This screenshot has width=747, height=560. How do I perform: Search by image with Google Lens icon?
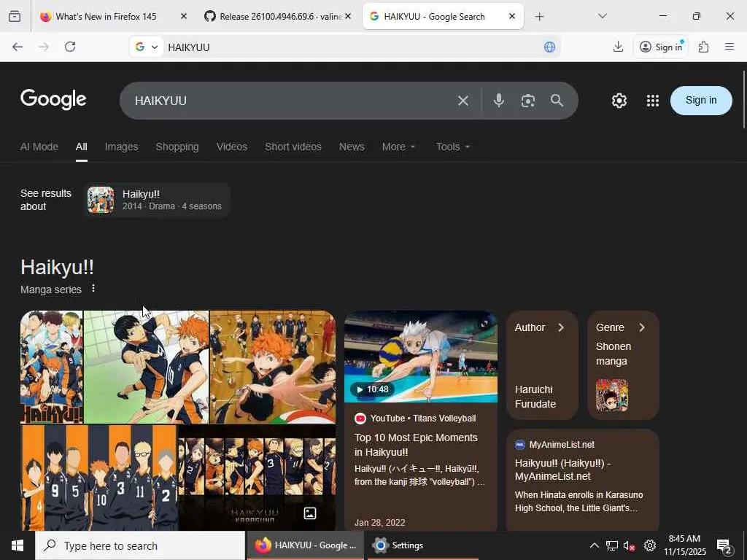(527, 101)
